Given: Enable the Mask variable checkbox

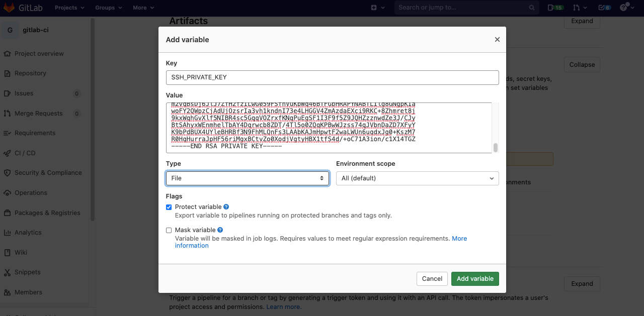Looking at the screenshot, I should coord(169,230).
